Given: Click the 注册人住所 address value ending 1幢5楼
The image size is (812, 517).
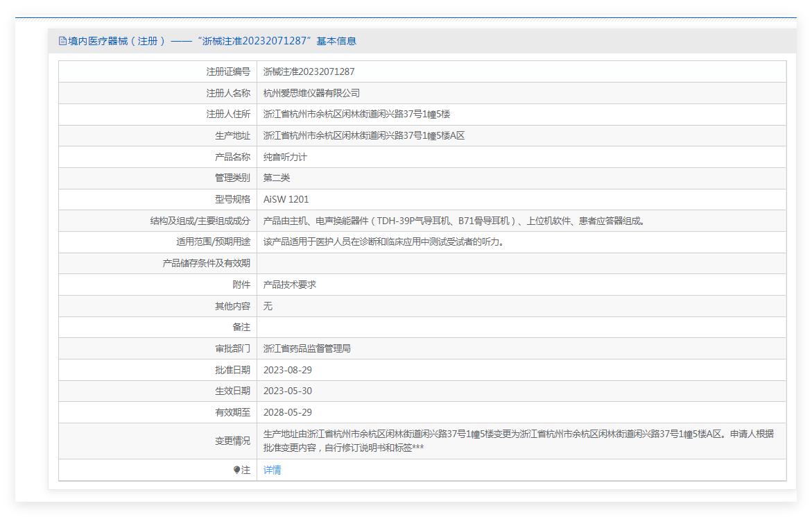Looking at the screenshot, I should [356, 114].
